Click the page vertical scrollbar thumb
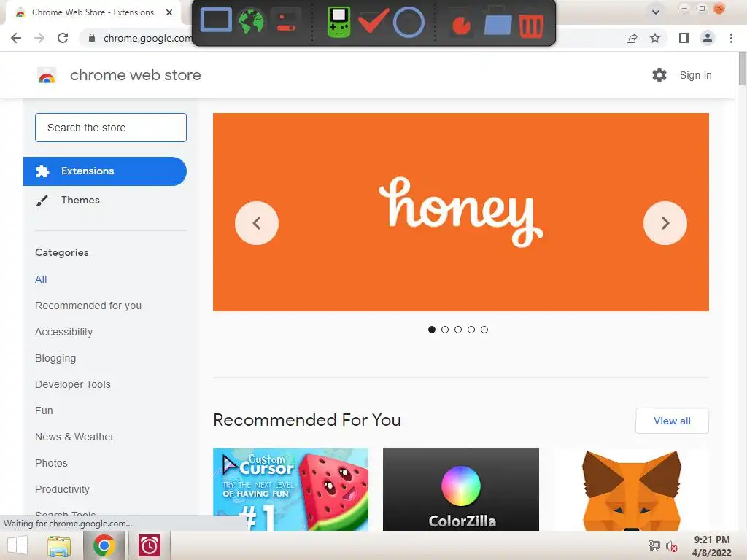 (x=742, y=69)
